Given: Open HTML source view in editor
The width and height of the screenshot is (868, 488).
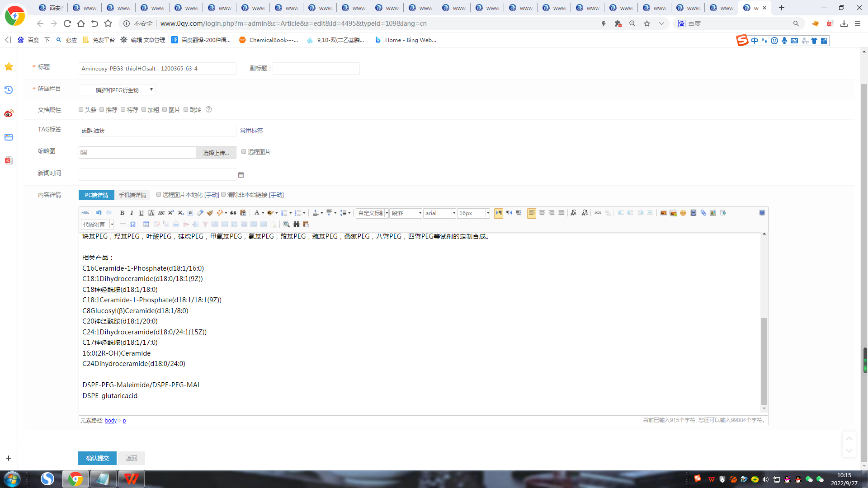Looking at the screenshot, I should [x=85, y=213].
